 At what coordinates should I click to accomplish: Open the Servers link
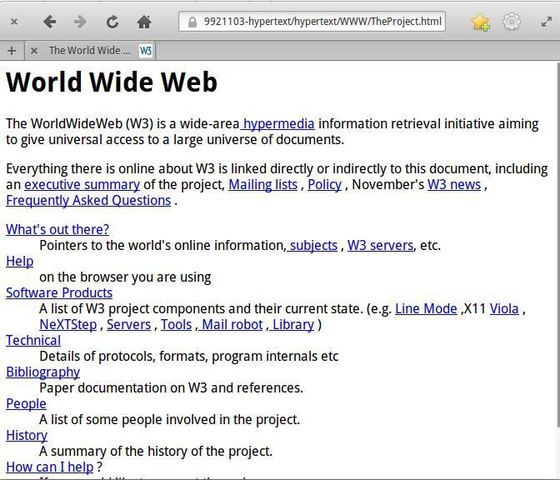[129, 324]
